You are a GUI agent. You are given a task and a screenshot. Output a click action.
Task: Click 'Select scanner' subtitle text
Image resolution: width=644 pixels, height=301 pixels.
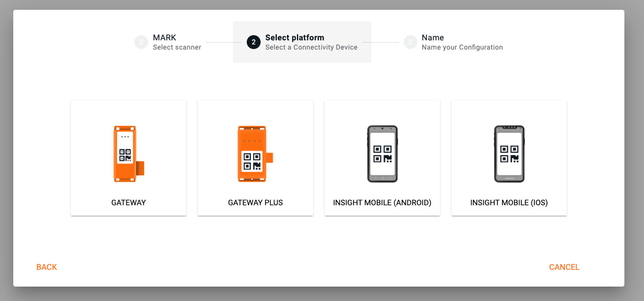point(177,47)
